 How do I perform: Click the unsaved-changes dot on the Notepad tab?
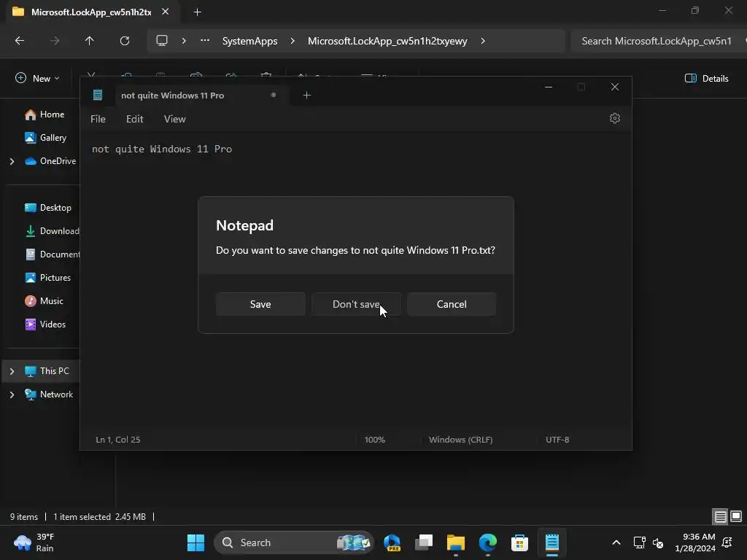[x=274, y=95]
